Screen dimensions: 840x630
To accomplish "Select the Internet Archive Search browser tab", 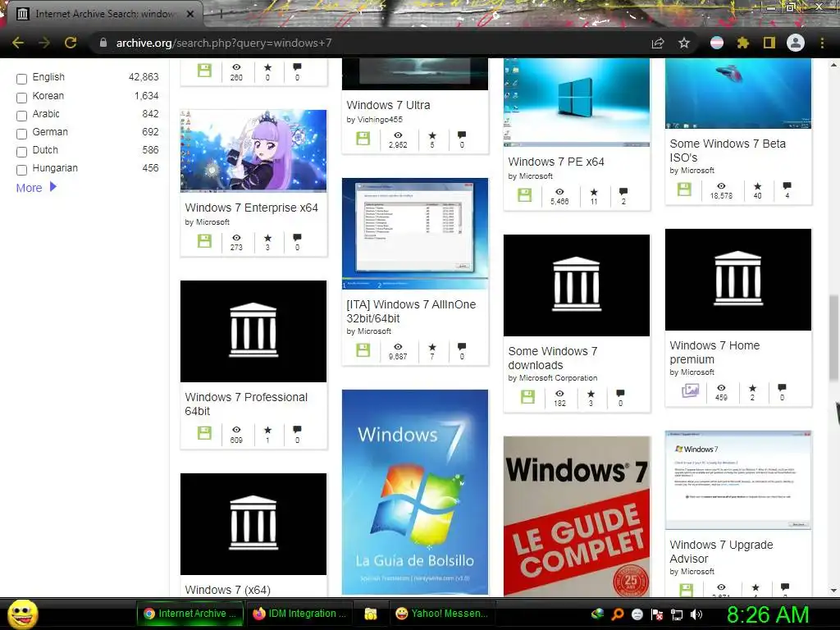I will [105, 14].
